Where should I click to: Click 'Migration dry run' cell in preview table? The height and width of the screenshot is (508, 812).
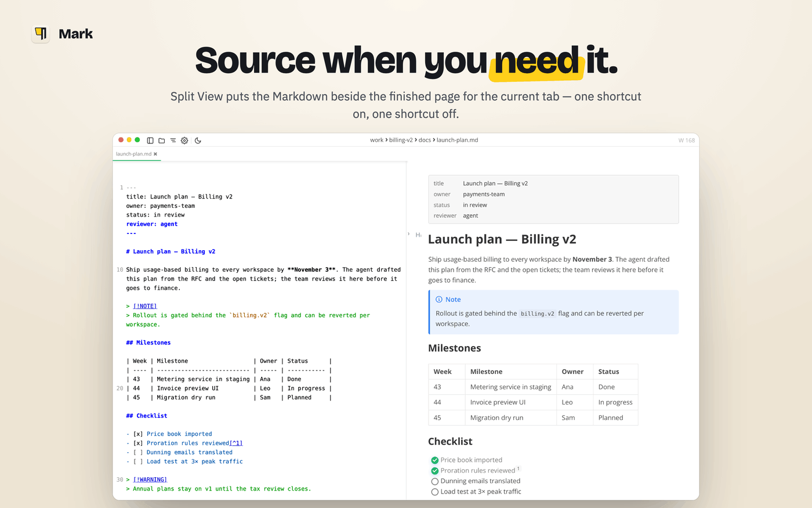(x=510, y=418)
